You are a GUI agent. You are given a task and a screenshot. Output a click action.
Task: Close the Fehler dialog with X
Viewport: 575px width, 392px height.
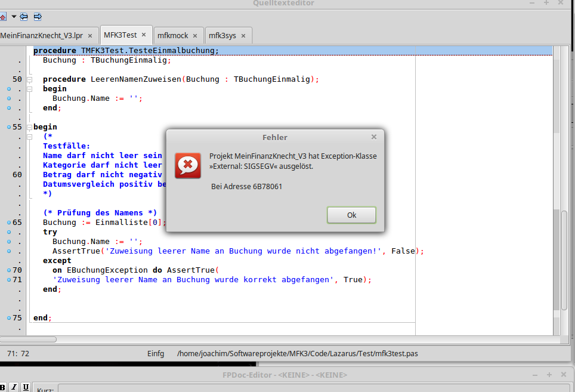[x=374, y=137]
